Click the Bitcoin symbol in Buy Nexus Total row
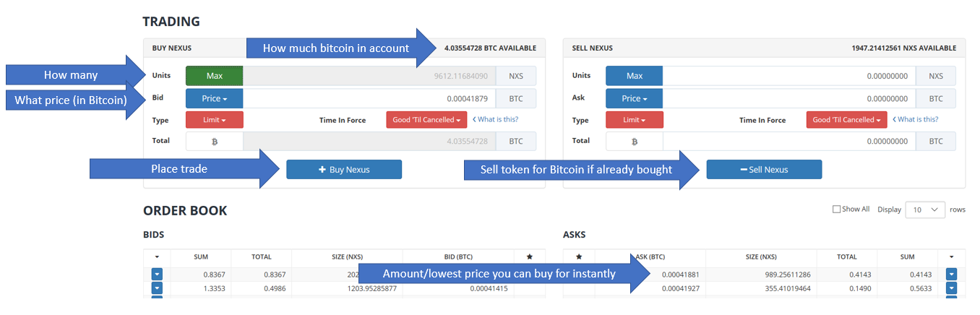The height and width of the screenshot is (315, 980). tap(215, 142)
